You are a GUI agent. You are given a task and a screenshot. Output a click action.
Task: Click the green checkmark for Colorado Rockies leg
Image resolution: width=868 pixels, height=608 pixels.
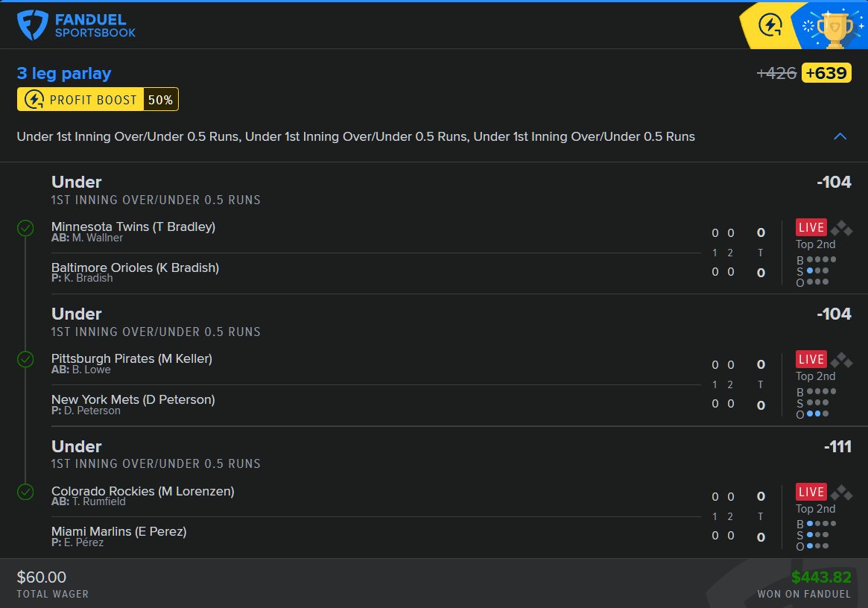25,492
